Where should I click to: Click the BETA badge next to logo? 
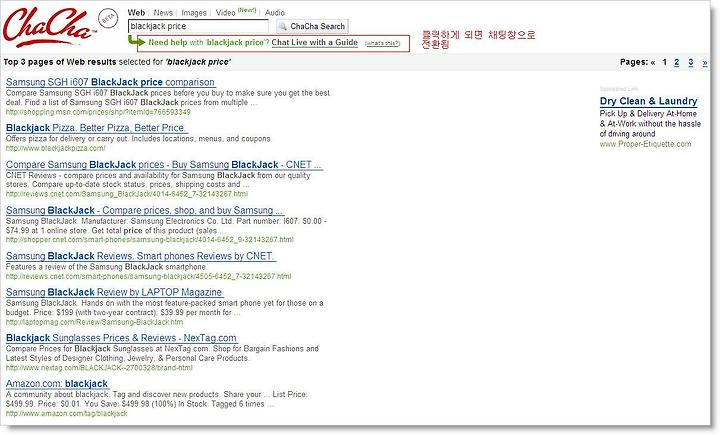pyautogui.click(x=108, y=18)
